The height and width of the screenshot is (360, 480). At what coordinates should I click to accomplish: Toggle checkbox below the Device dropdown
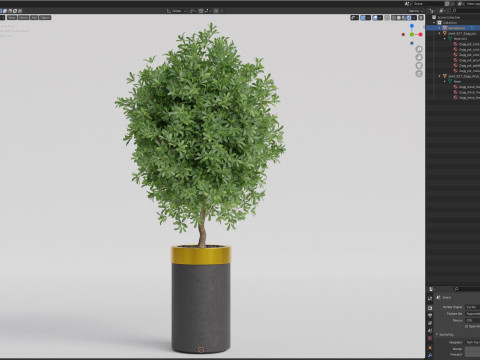pos(467,326)
